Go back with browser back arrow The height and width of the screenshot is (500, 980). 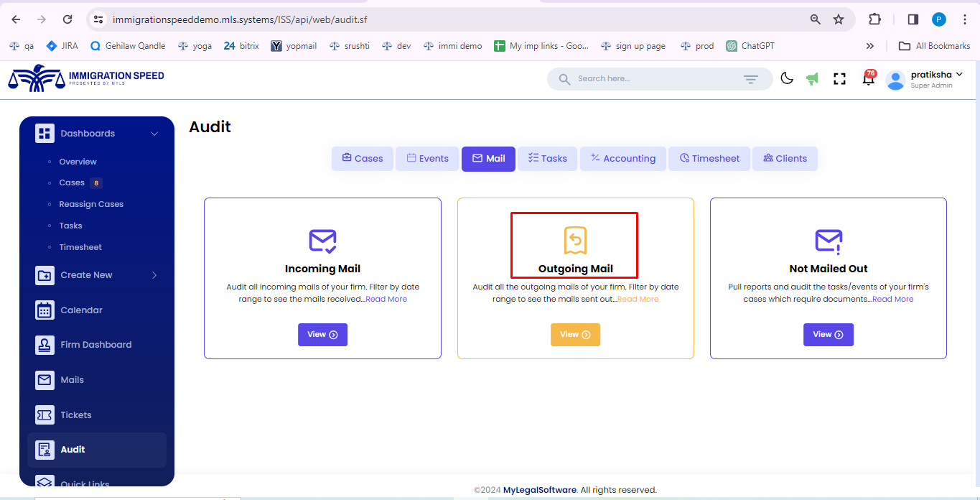(x=16, y=19)
